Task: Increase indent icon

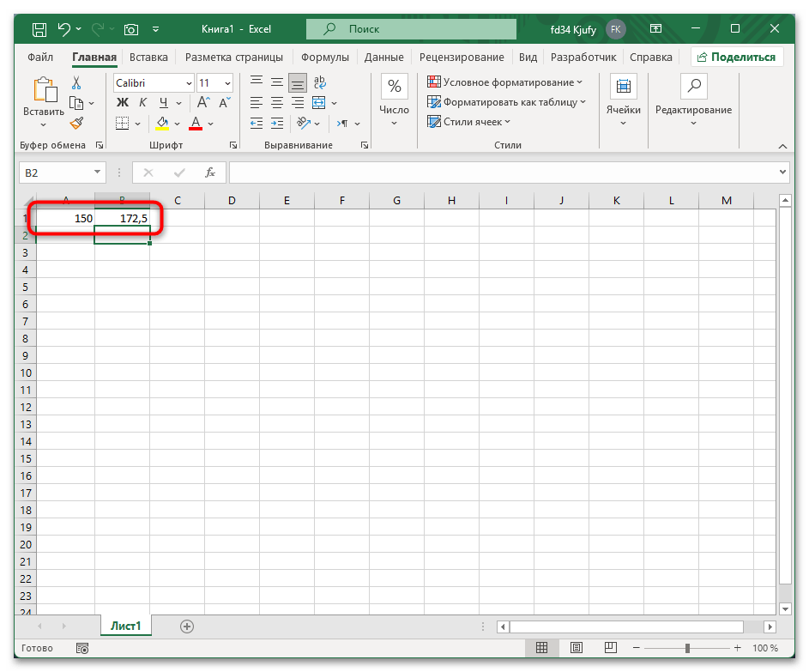Action: (277, 124)
